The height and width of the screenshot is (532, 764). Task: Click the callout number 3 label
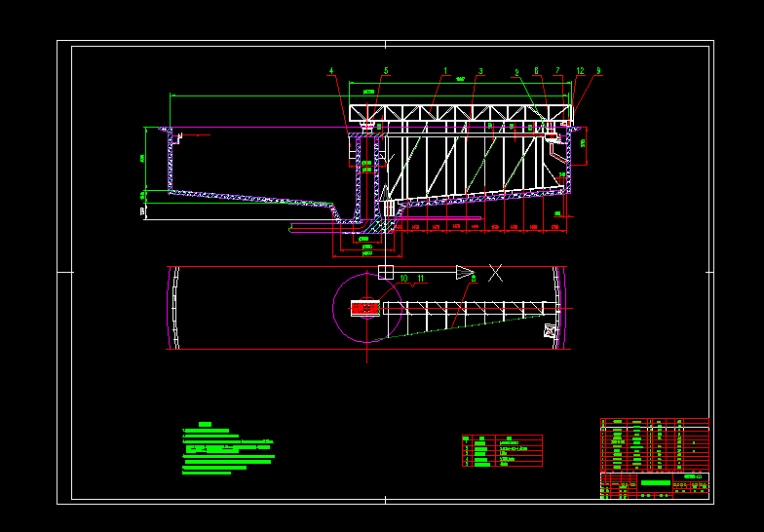[x=480, y=71]
